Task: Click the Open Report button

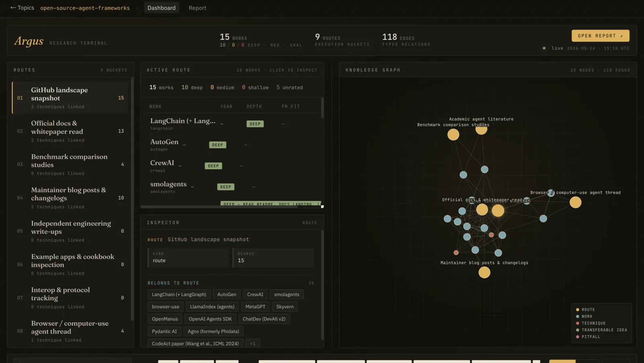Action: tap(600, 36)
